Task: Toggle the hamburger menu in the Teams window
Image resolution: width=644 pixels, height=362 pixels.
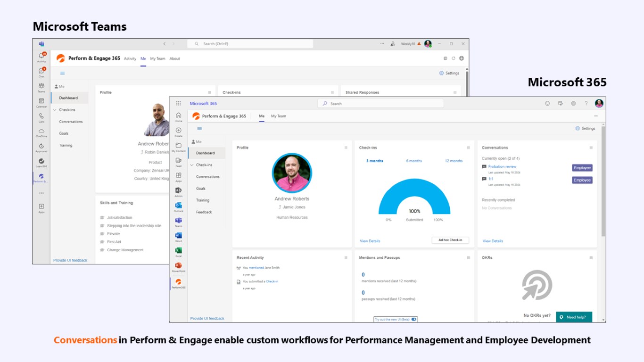Action: [62, 73]
